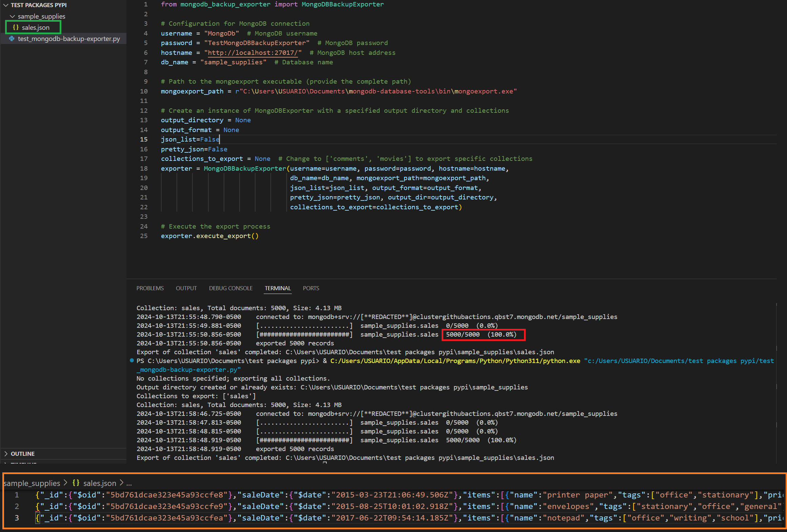Click the braces icon in the sales.json breadcrumb

[x=76, y=483]
